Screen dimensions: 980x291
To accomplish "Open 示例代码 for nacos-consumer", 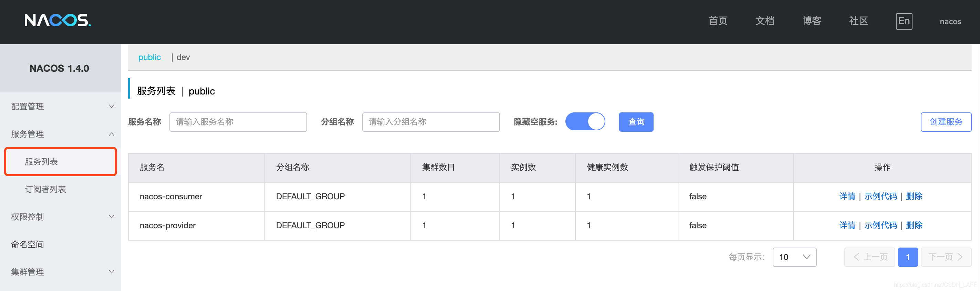I will 880,197.
